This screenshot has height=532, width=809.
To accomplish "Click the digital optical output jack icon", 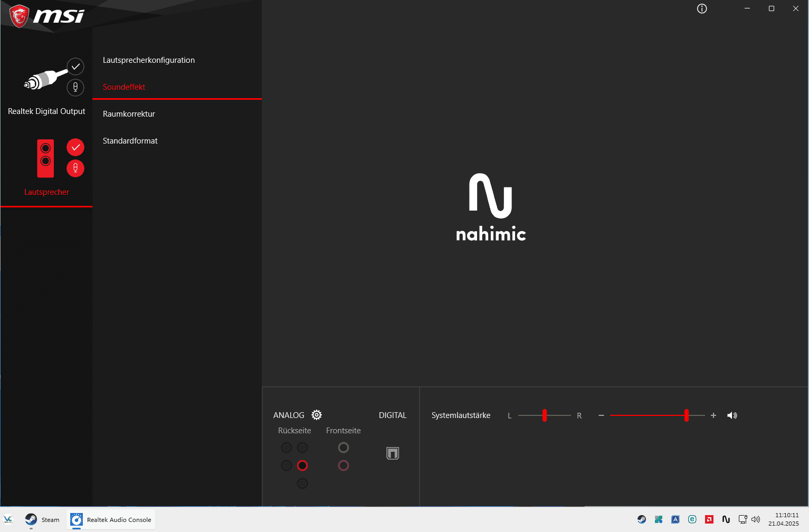I will pyautogui.click(x=393, y=453).
